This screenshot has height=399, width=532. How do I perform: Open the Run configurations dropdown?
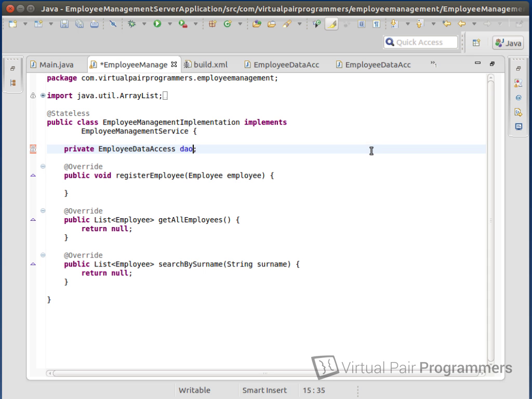170,24
